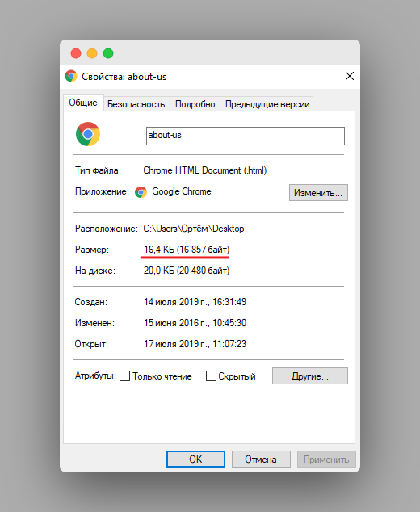This screenshot has width=420, height=512.
Task: Select the Предыдущие версии tab
Action: click(x=267, y=104)
